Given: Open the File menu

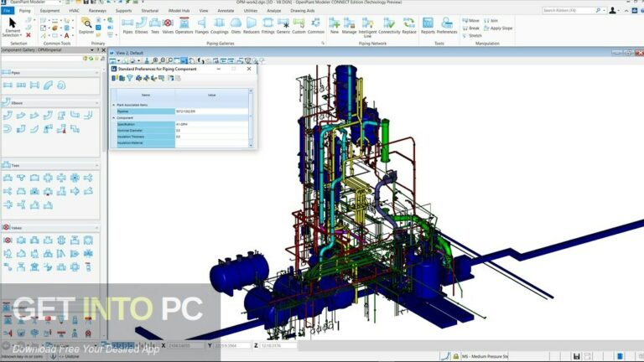Looking at the screenshot, I should tap(7, 11).
